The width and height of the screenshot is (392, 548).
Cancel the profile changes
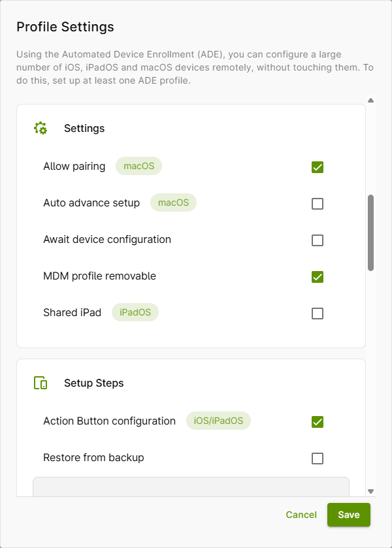(301, 515)
